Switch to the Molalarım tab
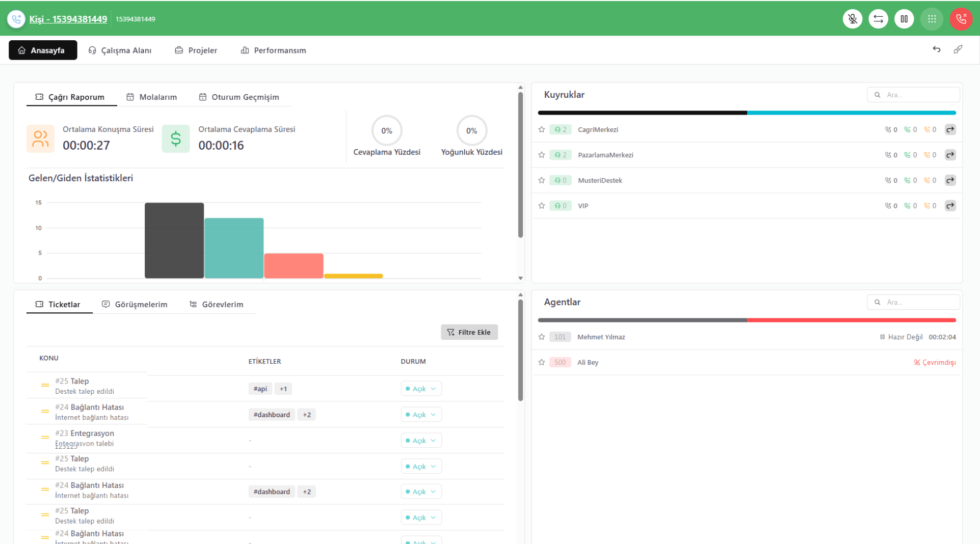980x544 pixels. click(x=152, y=97)
